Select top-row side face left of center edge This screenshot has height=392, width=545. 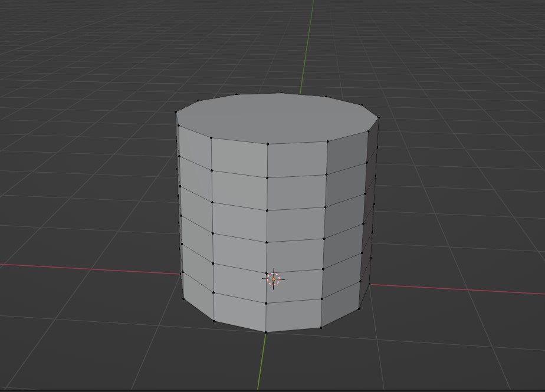[239, 158]
